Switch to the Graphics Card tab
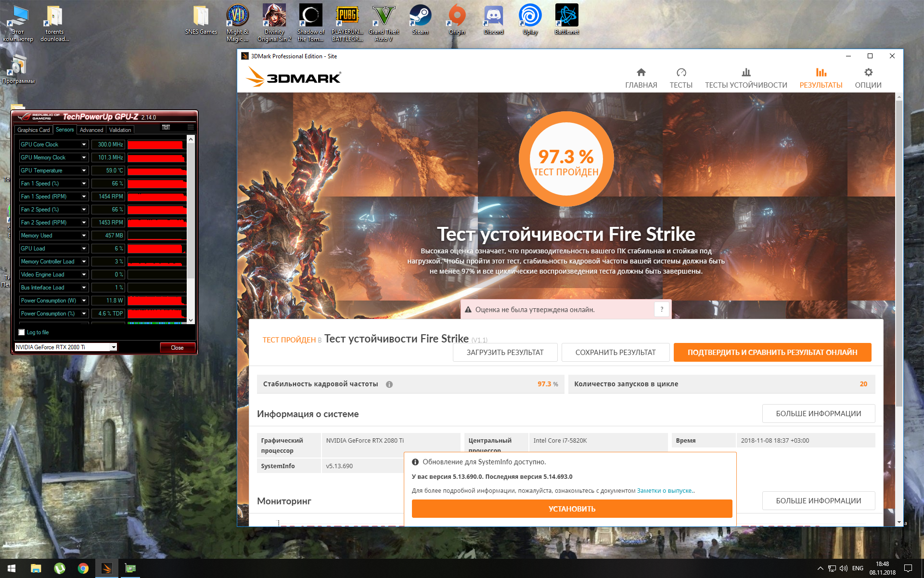This screenshot has height=578, width=924. [33, 130]
